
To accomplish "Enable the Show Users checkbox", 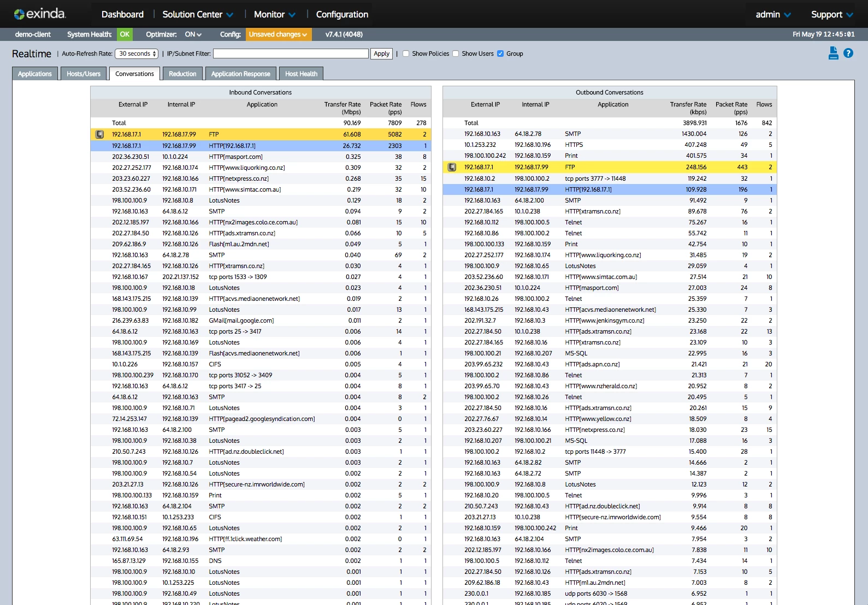I will coord(456,54).
